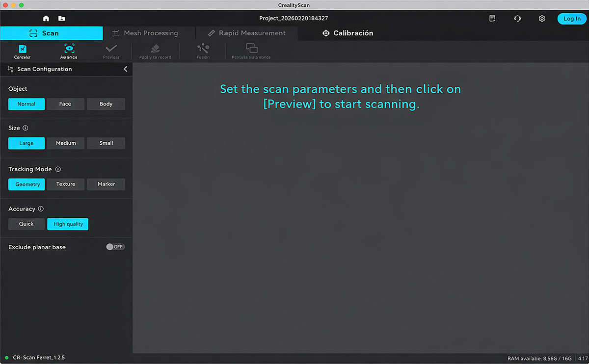589x364 pixels.
Task: Enable the Exclude planar base switch
Action: [115, 247]
